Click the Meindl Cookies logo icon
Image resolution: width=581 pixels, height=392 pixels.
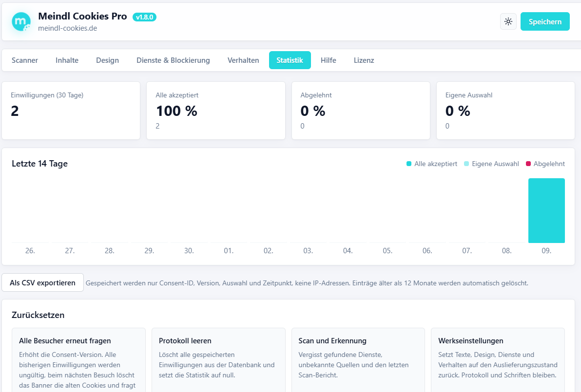pyautogui.click(x=21, y=21)
